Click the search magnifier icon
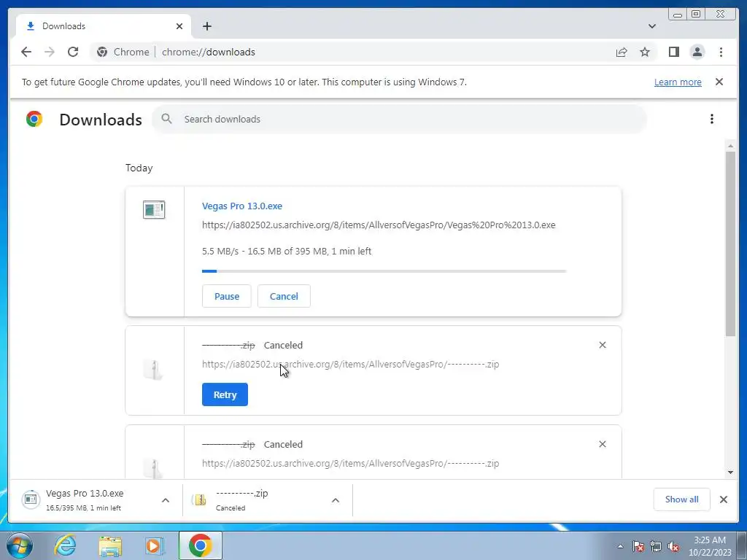The image size is (747, 560). coord(166,119)
